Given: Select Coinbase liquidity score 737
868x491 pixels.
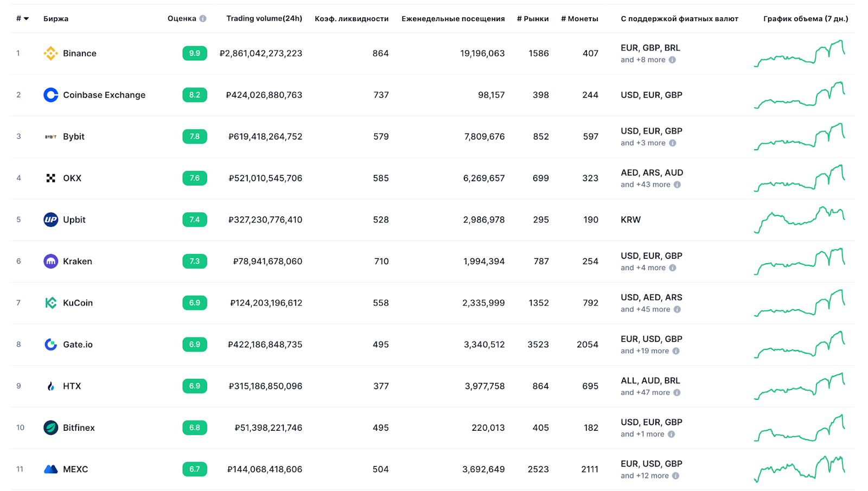Looking at the screenshot, I should pos(381,95).
